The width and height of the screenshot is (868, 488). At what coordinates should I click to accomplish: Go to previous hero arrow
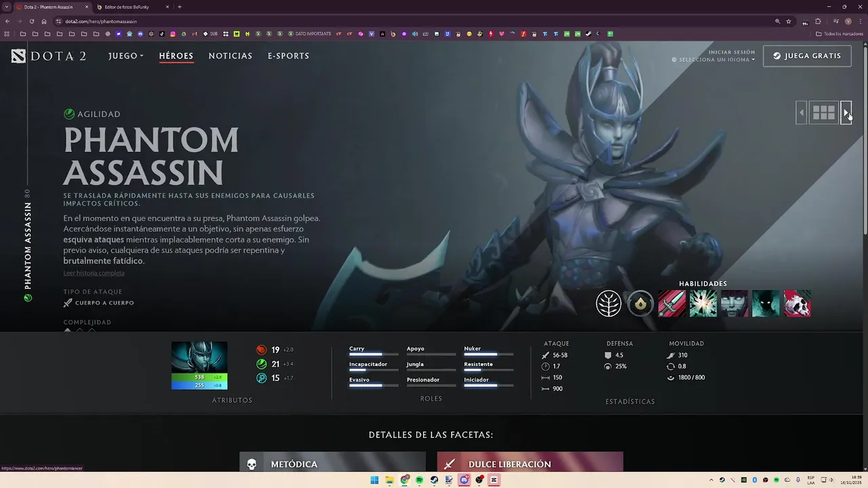802,113
